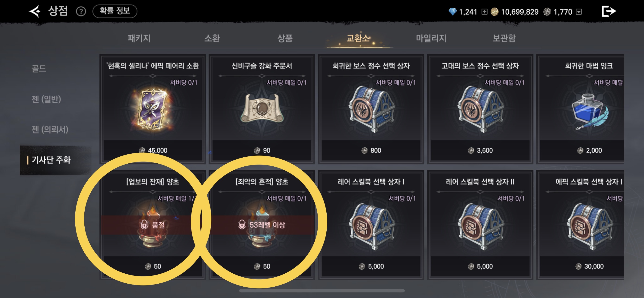
Task: Tap the plus icon next to diamonds
Action: [484, 12]
